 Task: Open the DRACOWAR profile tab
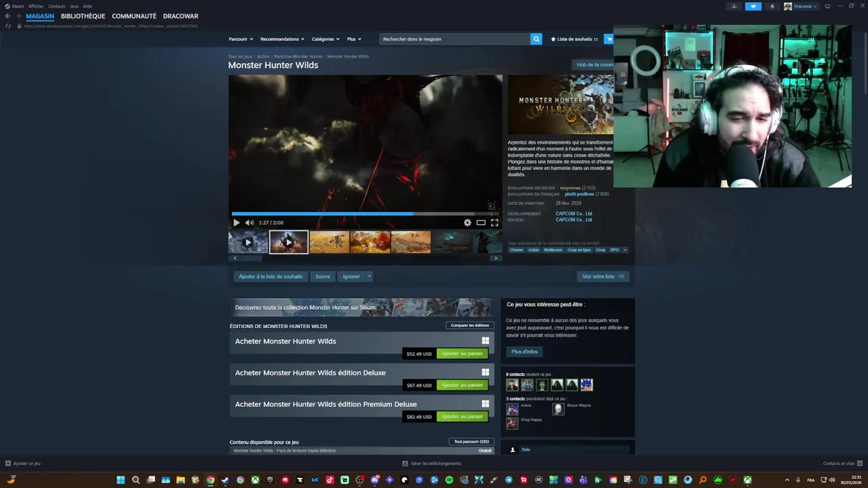coord(180,16)
